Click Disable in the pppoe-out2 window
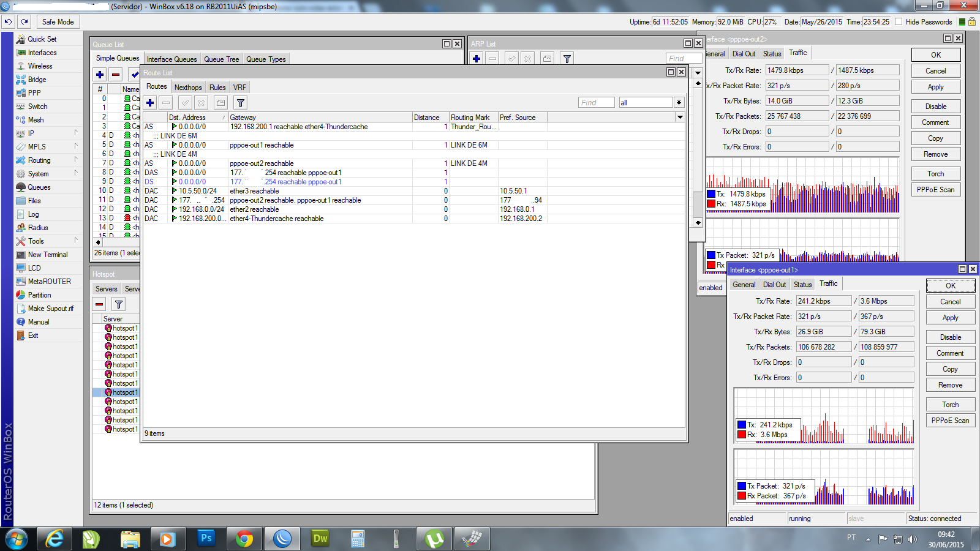Image resolution: width=980 pixels, height=551 pixels. coord(936,107)
